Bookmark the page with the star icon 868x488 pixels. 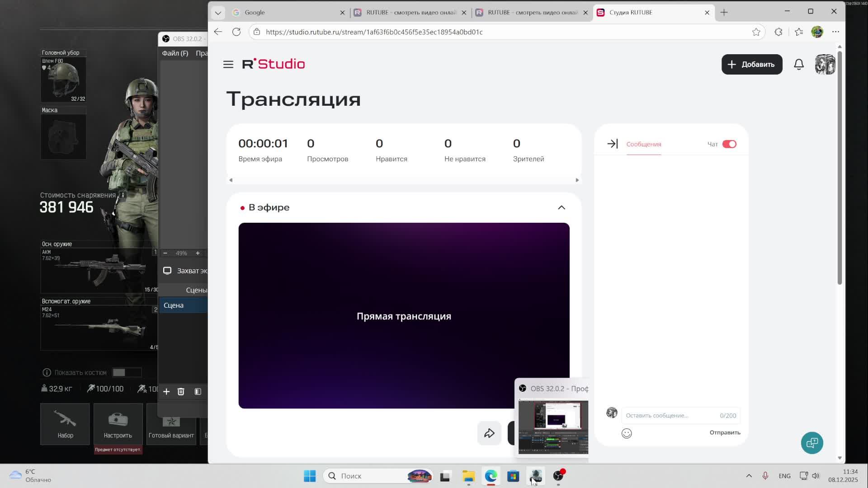pyautogui.click(x=756, y=32)
